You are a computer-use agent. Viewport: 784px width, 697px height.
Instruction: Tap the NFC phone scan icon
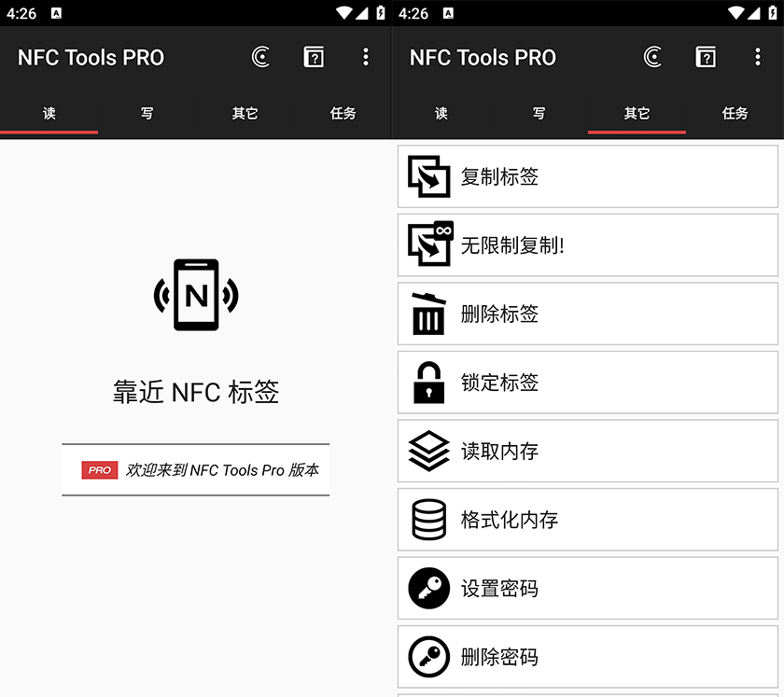point(196,295)
